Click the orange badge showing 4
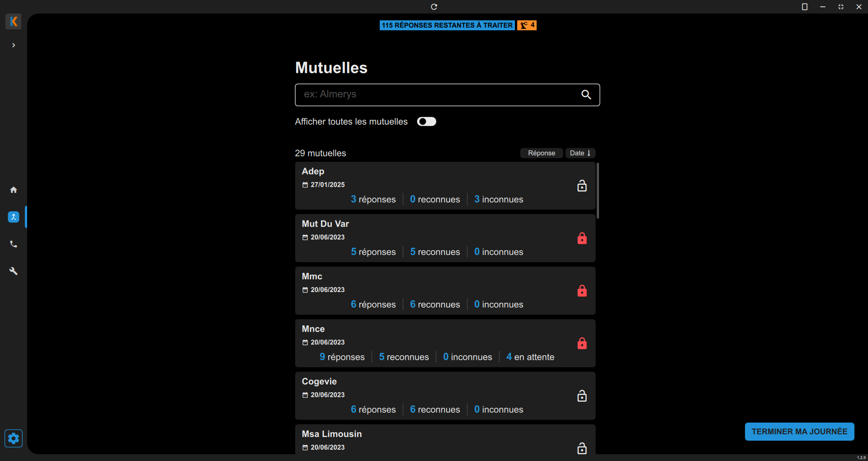Screen dimensions: 868x461 click(527, 25)
